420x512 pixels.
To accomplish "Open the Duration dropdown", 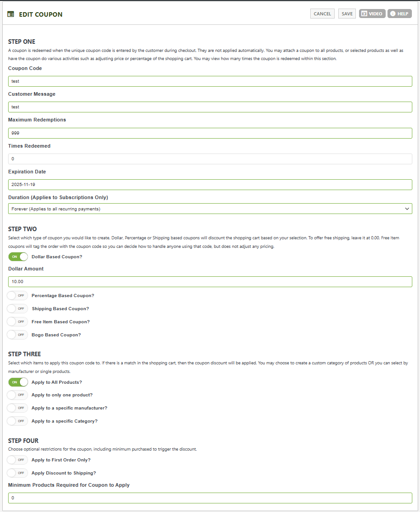I will (210, 209).
